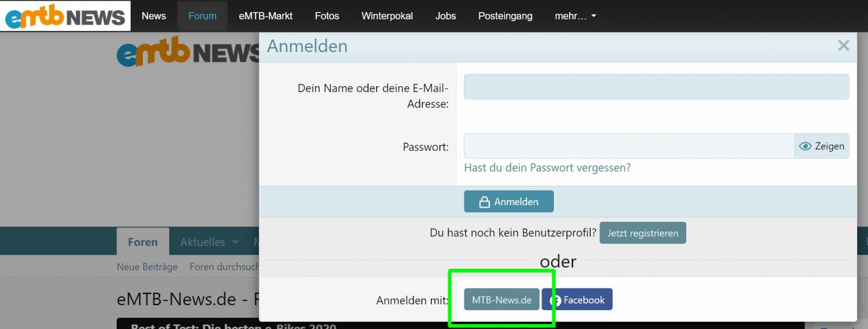Open the Forum menu item

pyautogui.click(x=202, y=16)
